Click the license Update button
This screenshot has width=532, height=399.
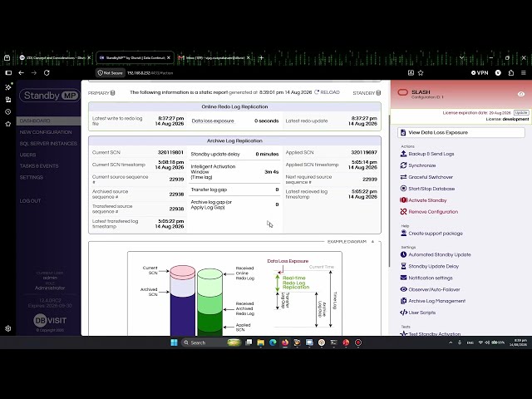click(x=521, y=113)
